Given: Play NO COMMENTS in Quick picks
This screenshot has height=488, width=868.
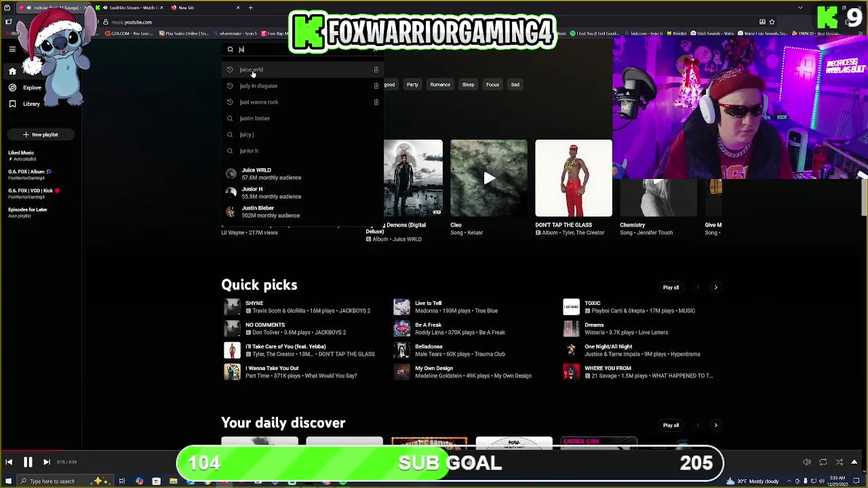Looking at the screenshot, I should [233, 329].
